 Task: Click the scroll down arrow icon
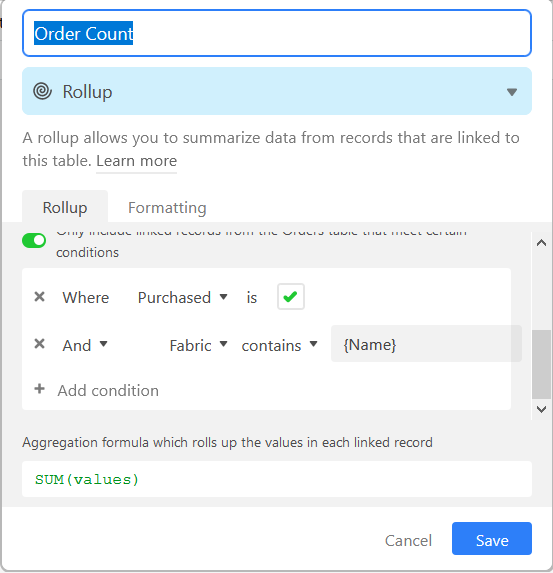[541, 409]
